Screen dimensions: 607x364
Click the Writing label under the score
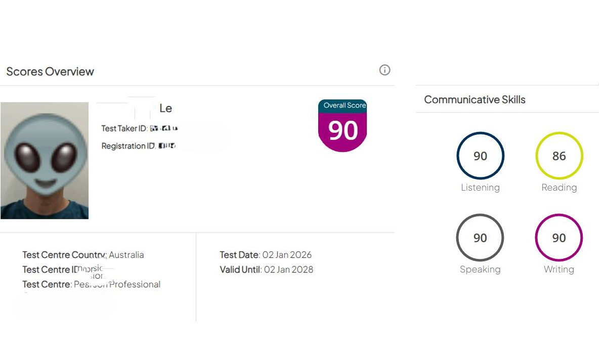[559, 269]
